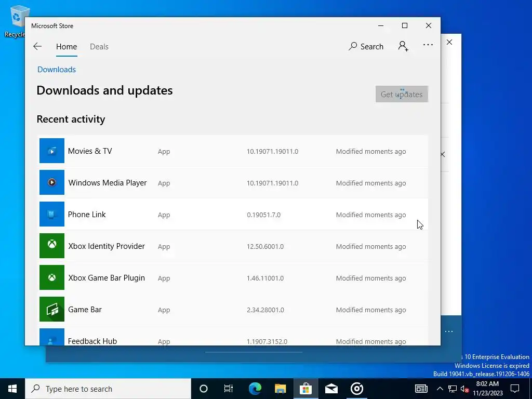Select the Game Bar entry name
This screenshot has width=532, height=399.
point(85,310)
